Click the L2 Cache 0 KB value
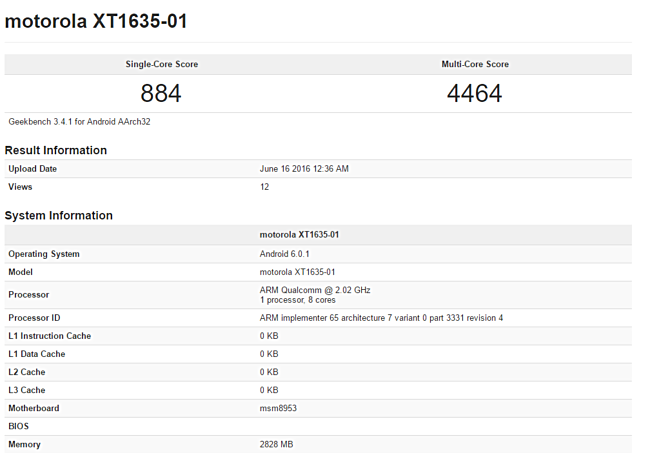650x457 pixels. click(x=269, y=372)
